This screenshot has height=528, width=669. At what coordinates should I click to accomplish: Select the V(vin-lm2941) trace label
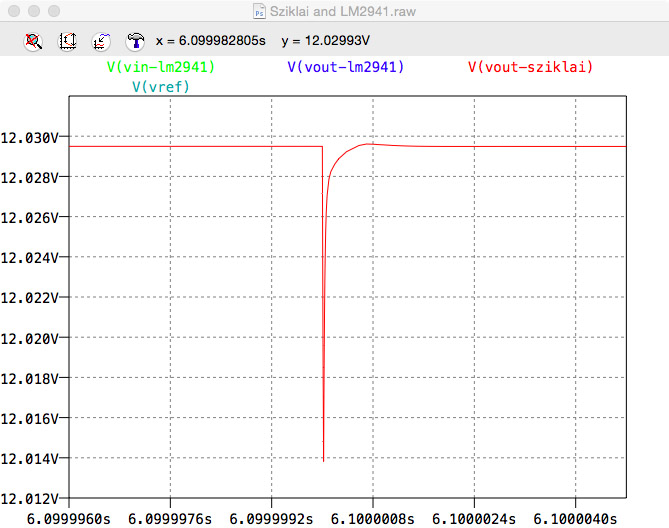[x=160, y=67]
